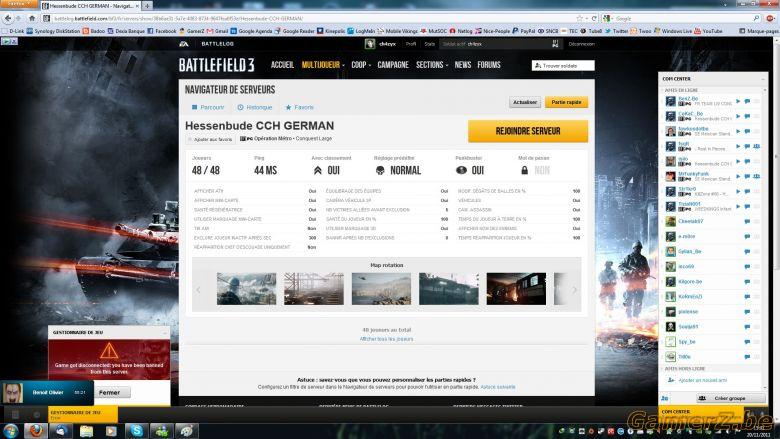780x439 pixels.
Task: Click the group icon on MrFunkyFrank row
Action: (x=757, y=176)
